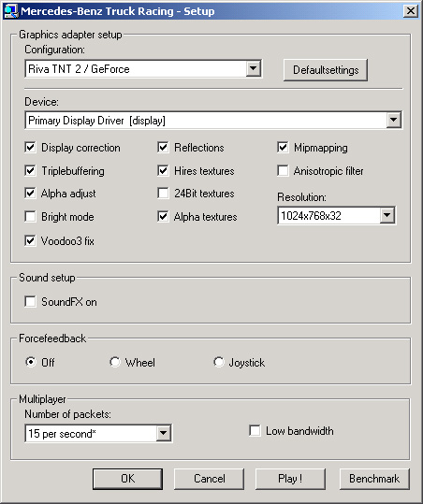423x504 pixels.
Task: Confirm with the OK button
Action: point(127,479)
